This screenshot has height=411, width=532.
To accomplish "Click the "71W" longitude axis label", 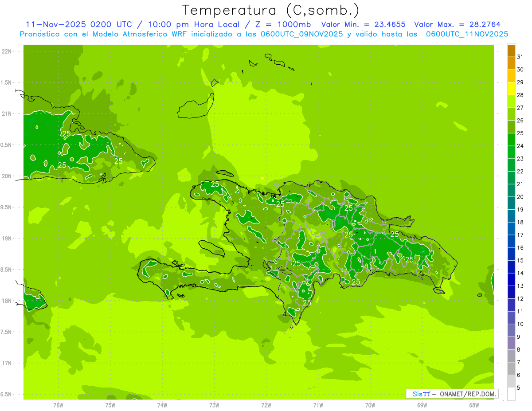I will 318,405.
